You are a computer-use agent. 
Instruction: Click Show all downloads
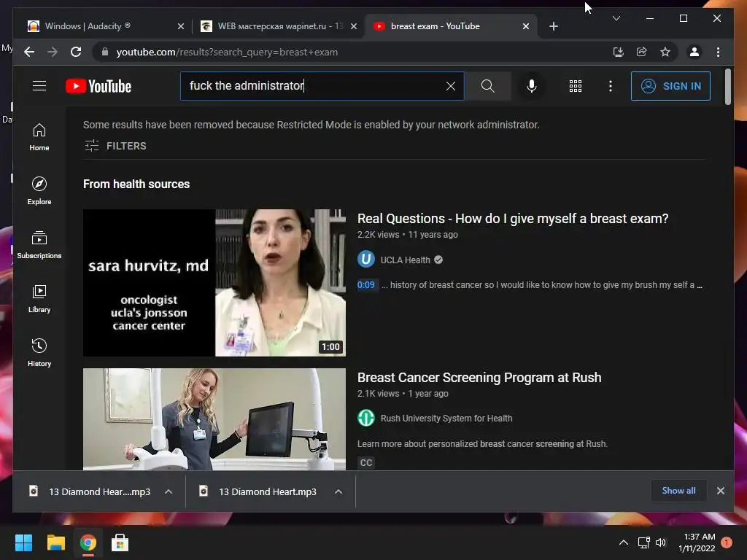pyautogui.click(x=678, y=491)
